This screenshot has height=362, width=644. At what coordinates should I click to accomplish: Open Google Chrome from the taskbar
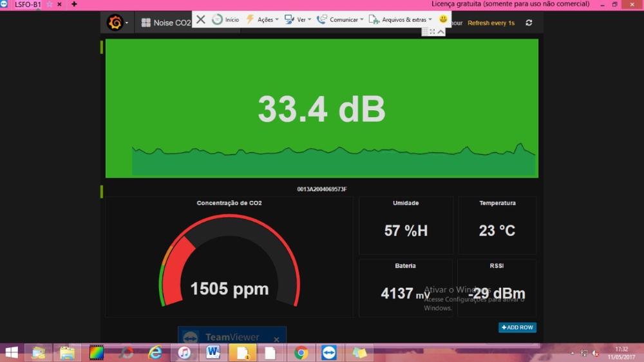(301, 352)
